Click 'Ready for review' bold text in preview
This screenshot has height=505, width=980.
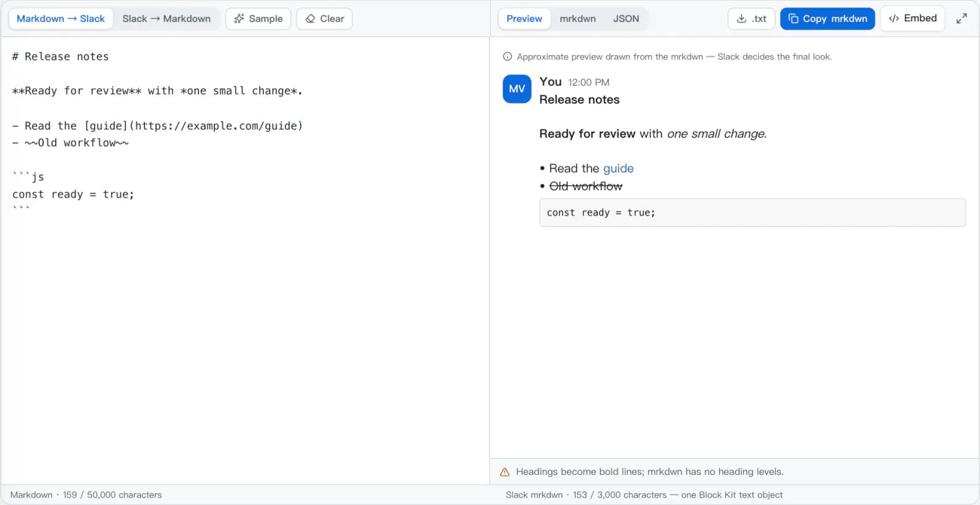pyautogui.click(x=587, y=133)
